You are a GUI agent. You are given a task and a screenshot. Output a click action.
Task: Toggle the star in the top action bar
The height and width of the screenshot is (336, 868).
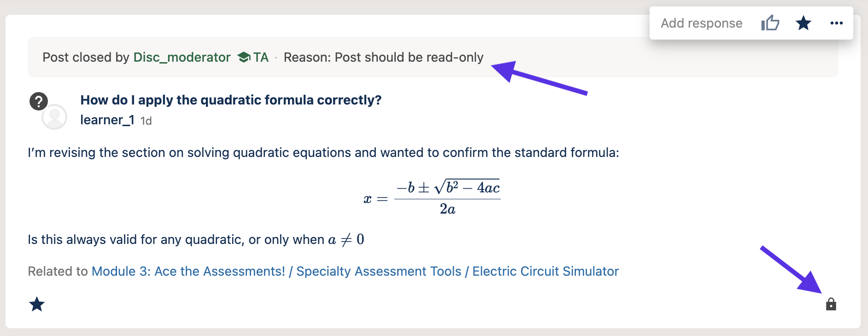[x=803, y=23]
